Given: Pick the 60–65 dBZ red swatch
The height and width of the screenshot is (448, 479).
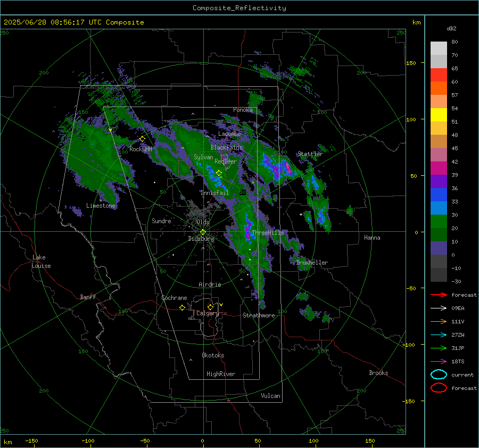Looking at the screenshot, I should 439,75.
